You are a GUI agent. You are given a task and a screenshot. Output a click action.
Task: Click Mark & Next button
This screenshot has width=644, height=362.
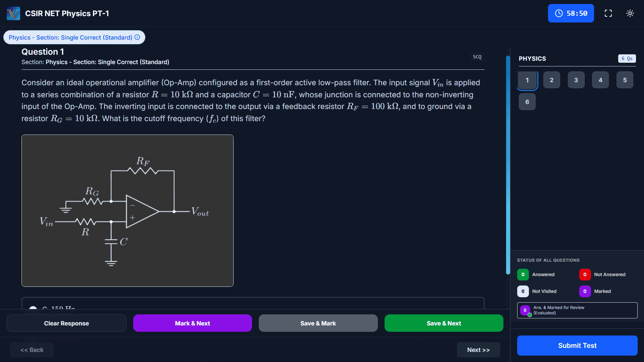(192, 323)
